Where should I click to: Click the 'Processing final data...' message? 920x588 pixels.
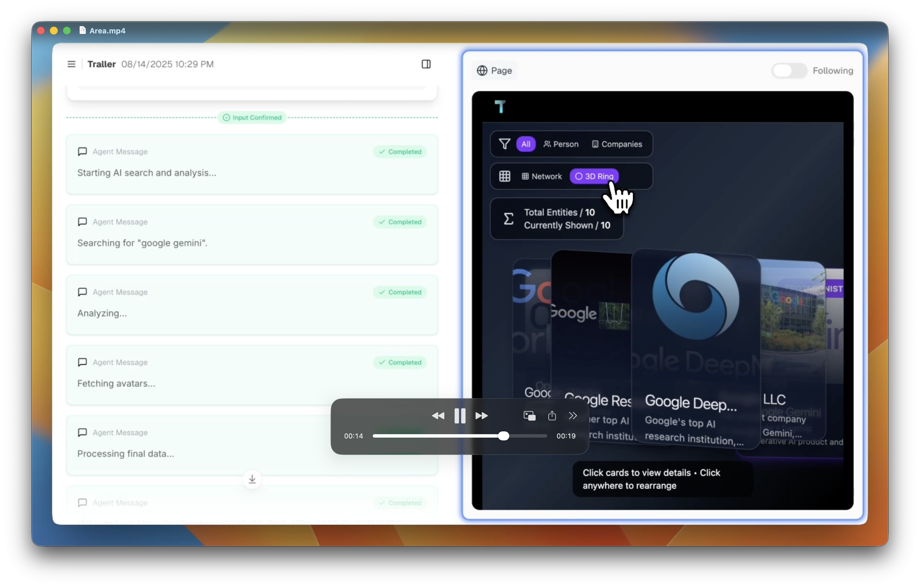(125, 454)
